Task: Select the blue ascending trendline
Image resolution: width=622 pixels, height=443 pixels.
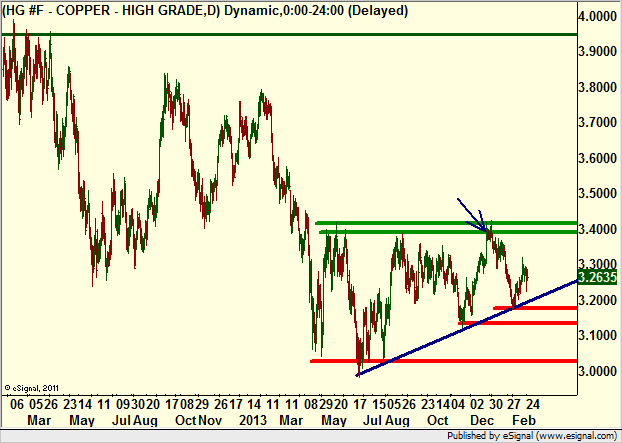Action: click(x=467, y=328)
